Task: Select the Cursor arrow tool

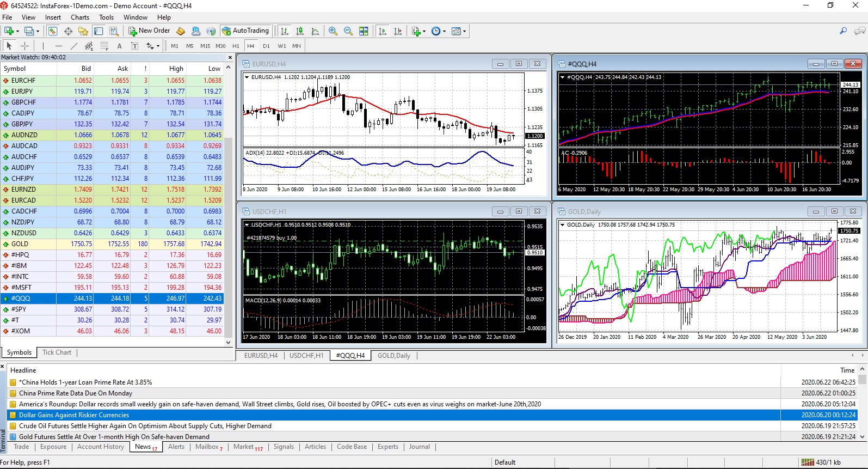Action: coord(9,46)
